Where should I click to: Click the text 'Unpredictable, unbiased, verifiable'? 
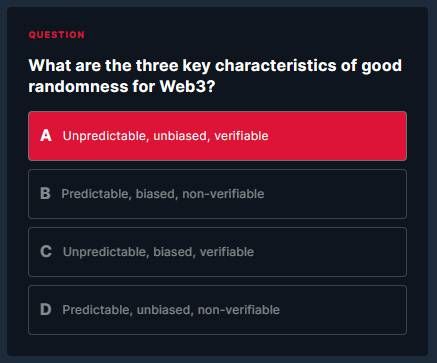165,136
